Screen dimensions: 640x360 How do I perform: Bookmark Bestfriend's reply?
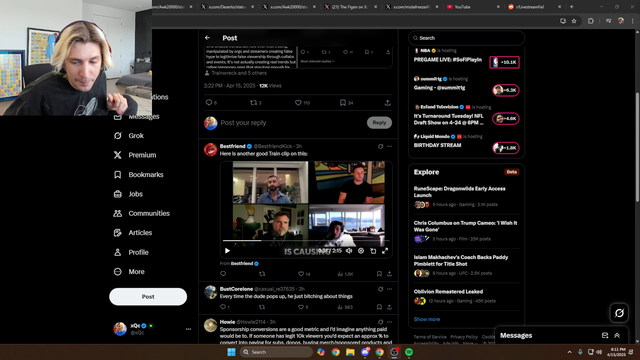click(x=379, y=274)
